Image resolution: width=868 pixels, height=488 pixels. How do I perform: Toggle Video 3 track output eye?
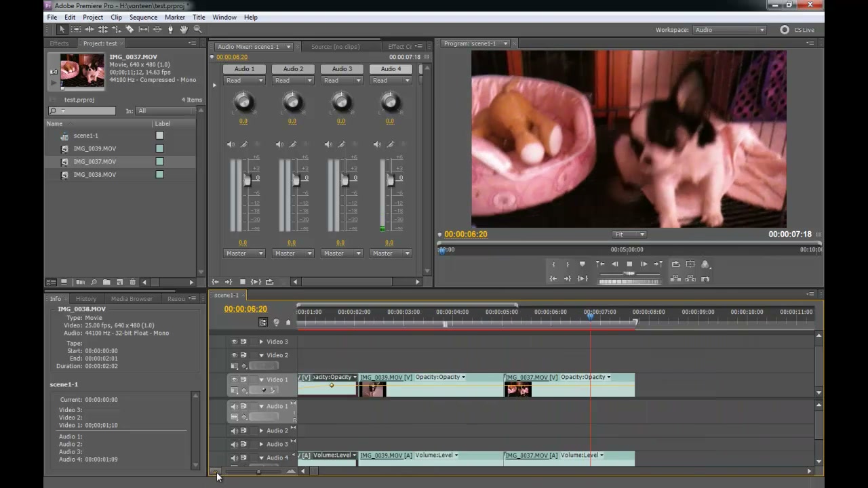234,342
